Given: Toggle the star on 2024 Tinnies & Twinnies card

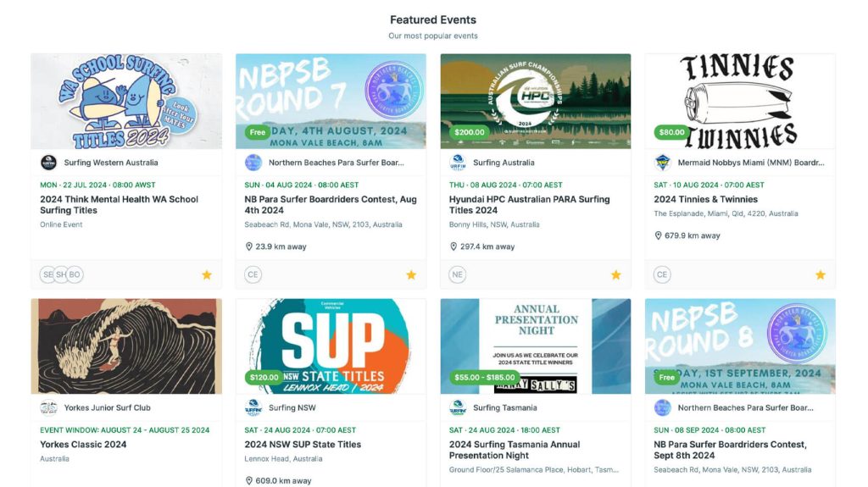Looking at the screenshot, I should click(x=821, y=274).
